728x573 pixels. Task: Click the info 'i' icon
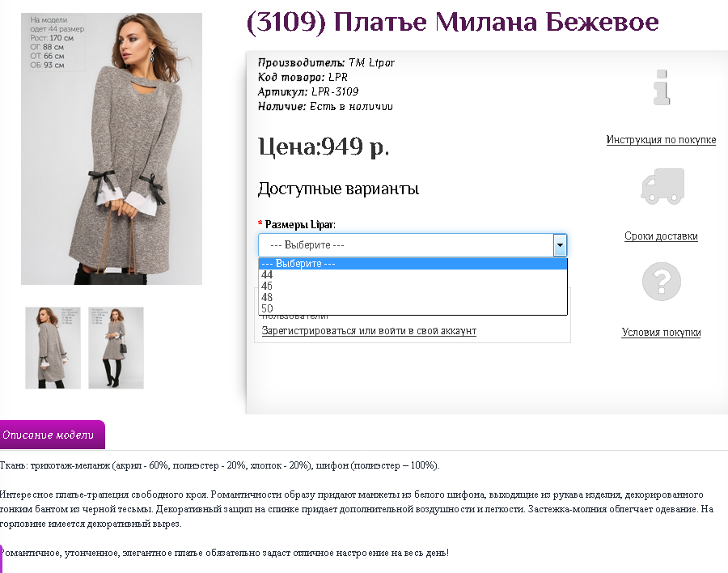(662, 87)
